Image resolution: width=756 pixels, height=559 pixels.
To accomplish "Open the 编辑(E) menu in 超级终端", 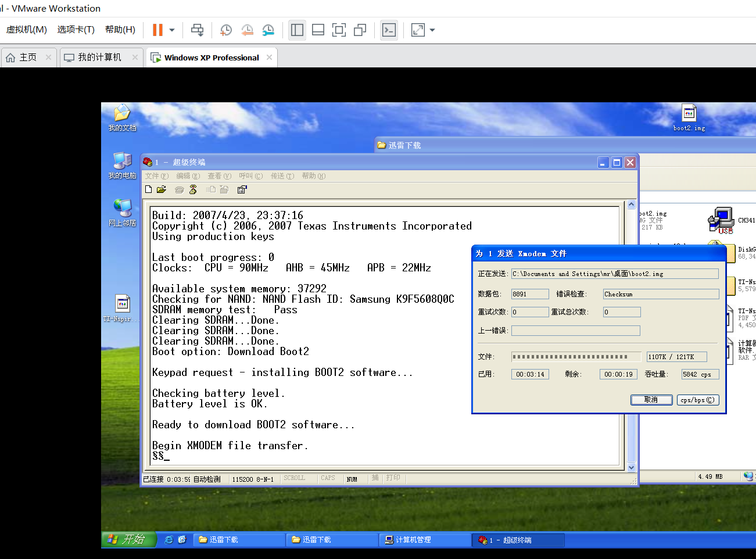I will click(x=188, y=176).
